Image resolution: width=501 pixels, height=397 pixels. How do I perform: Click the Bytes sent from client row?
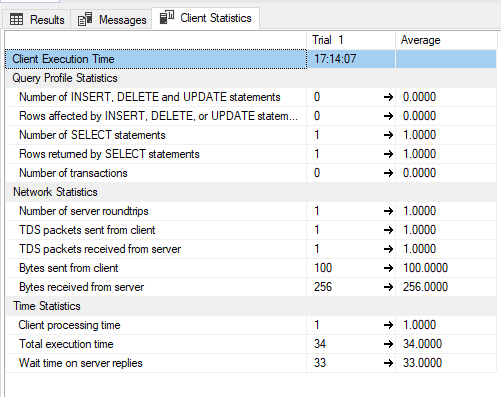(251, 268)
